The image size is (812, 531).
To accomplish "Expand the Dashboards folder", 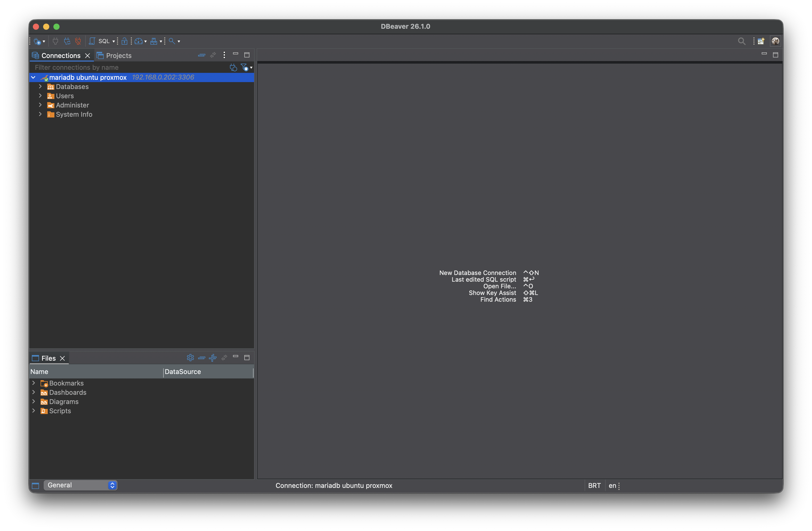I will (33, 392).
